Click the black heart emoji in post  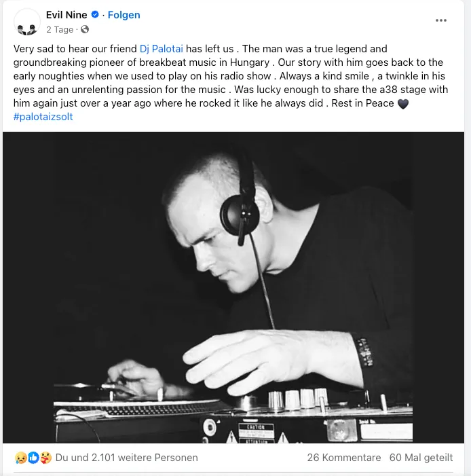click(x=402, y=104)
